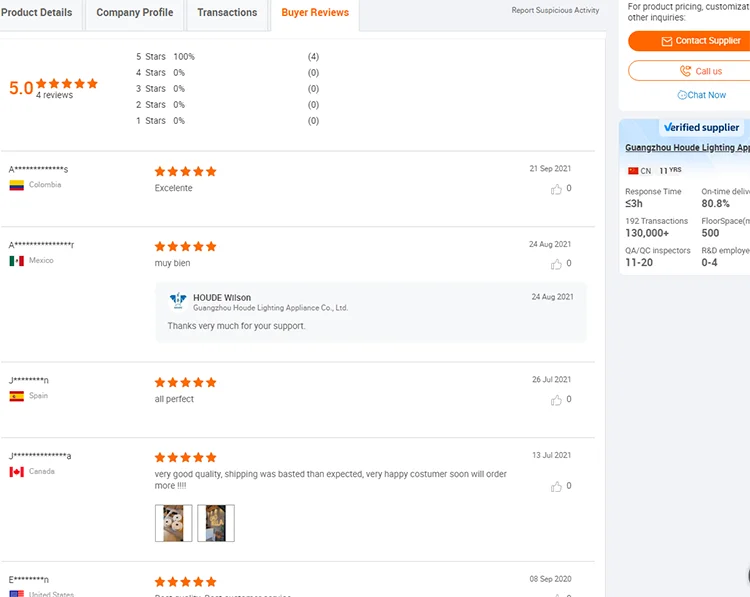Click star rating of all perfect review
Viewport: 750px width, 597px height.
(186, 382)
